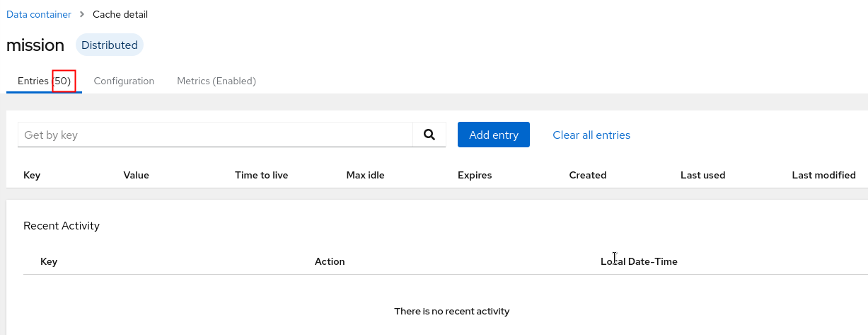Image resolution: width=868 pixels, height=335 pixels.
Task: Click the Distributed cache type badge
Action: click(110, 45)
